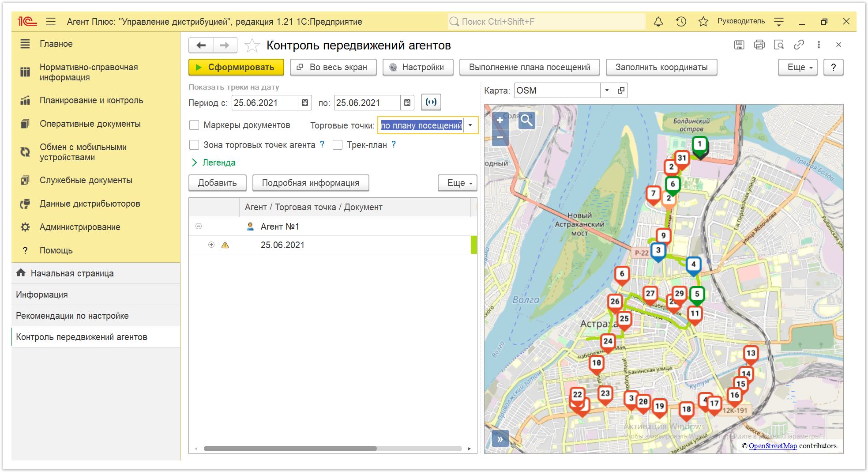Image resolution: width=868 pixels, height=472 pixels.
Task: Click Выполнение плана посещений button
Action: [530, 67]
